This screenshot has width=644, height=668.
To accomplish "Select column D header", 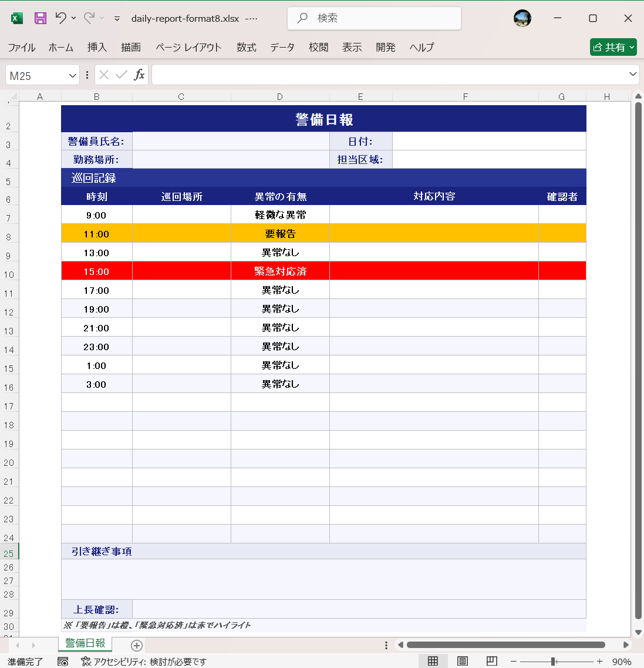I will 280,97.
